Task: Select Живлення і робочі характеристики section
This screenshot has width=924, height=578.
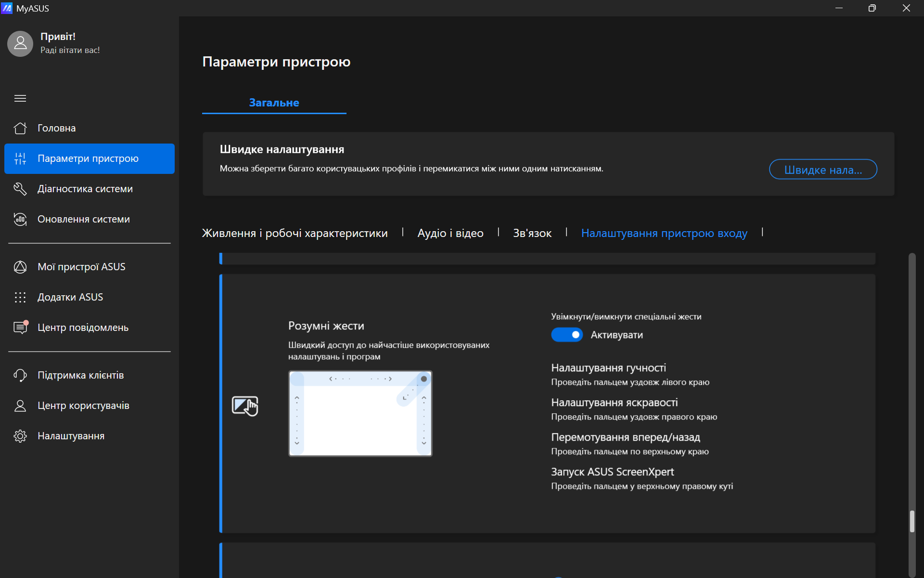Action: [295, 233]
